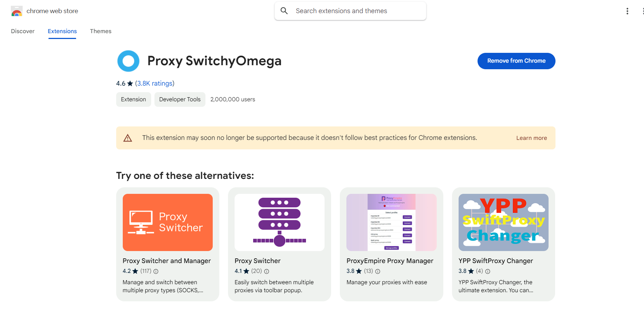Click the warning triangle icon in the banner

127,138
